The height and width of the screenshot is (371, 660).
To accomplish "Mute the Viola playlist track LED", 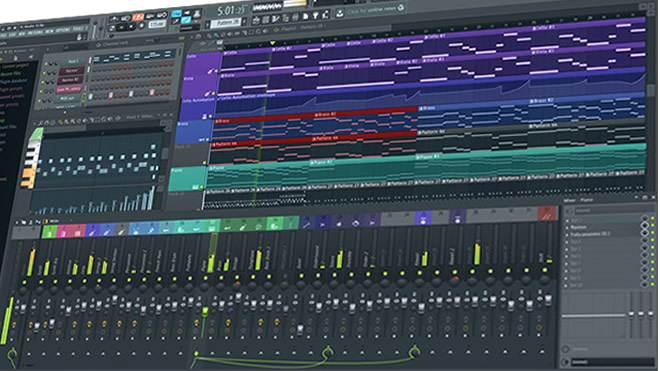I will pos(213,93).
